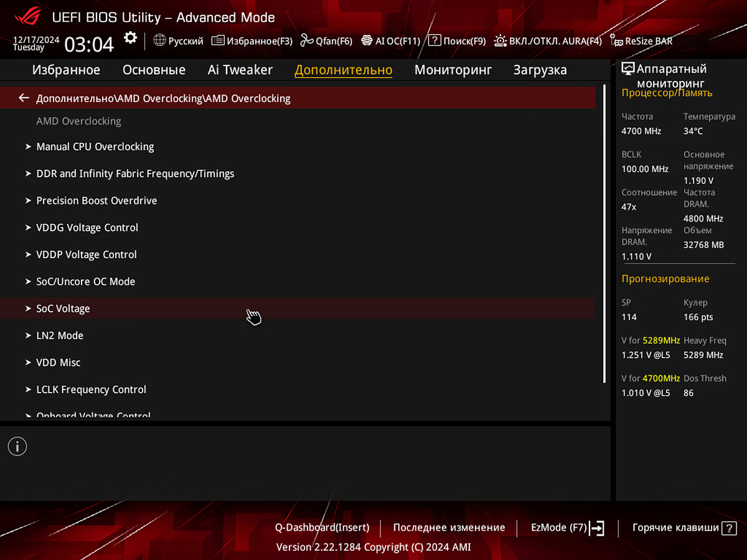Open the LN2 Mode submenu
This screenshot has height=560, width=747.
click(298, 335)
